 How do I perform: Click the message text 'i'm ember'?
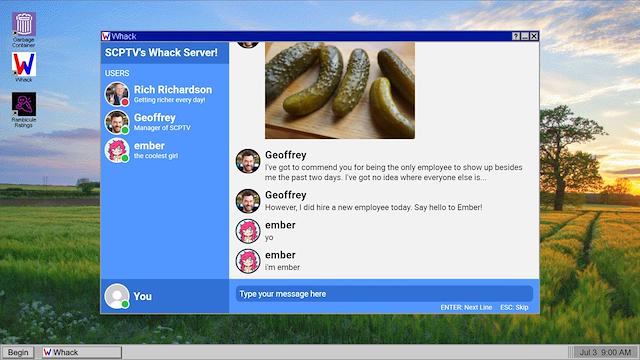click(282, 267)
